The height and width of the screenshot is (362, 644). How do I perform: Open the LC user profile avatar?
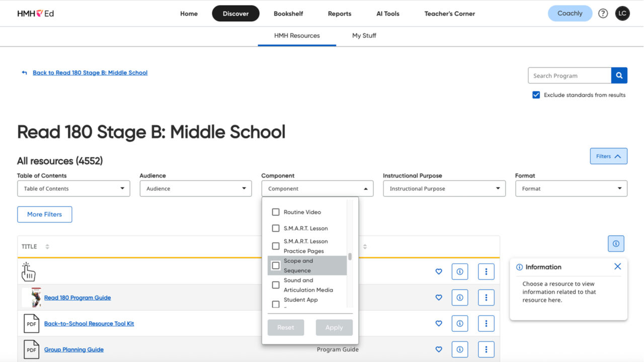(x=622, y=14)
